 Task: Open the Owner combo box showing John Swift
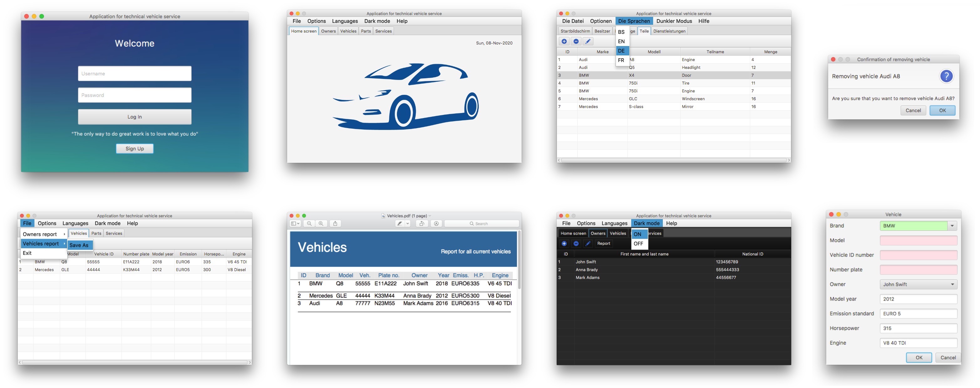point(918,285)
